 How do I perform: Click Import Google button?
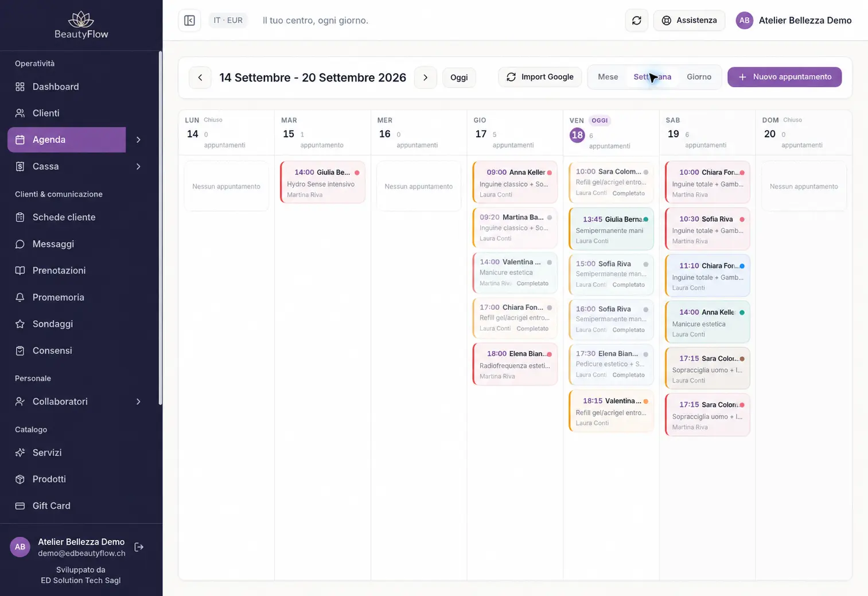pyautogui.click(x=540, y=77)
